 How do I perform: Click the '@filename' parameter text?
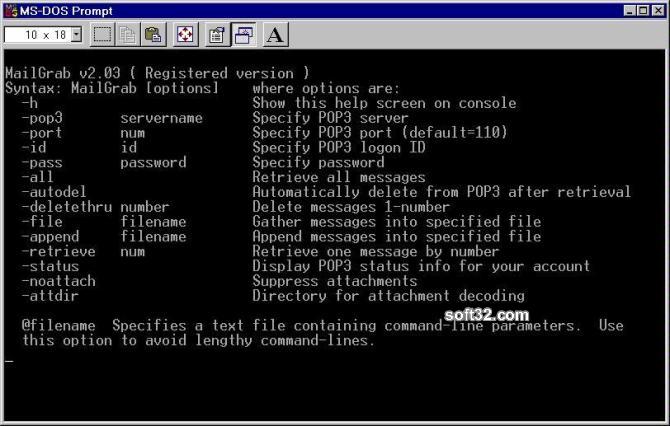point(59,326)
